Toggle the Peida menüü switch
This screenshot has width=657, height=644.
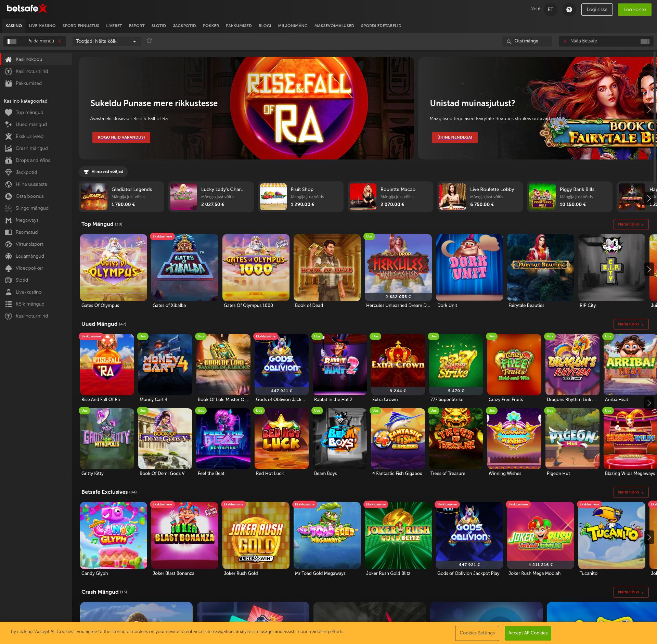[x=12, y=41]
